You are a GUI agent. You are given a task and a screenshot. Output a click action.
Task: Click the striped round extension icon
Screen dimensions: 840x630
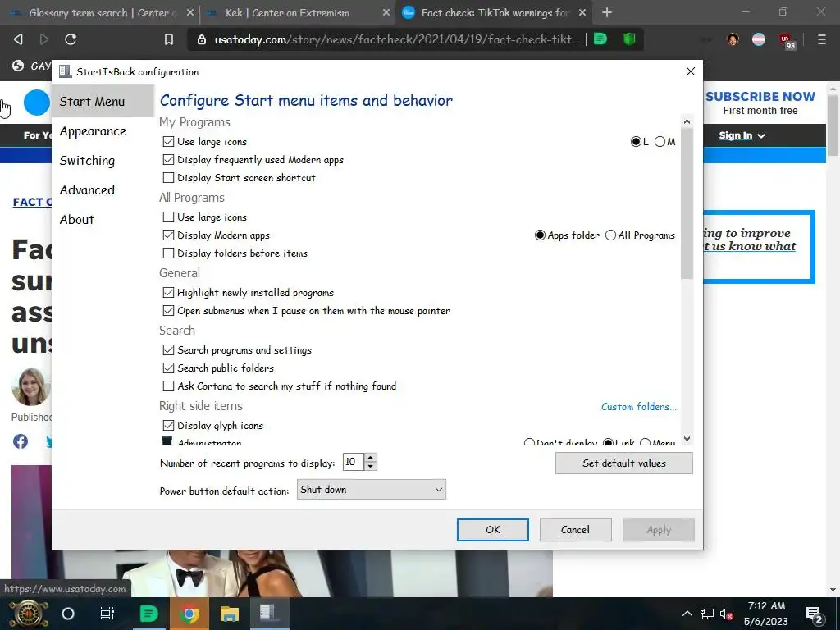tap(759, 39)
